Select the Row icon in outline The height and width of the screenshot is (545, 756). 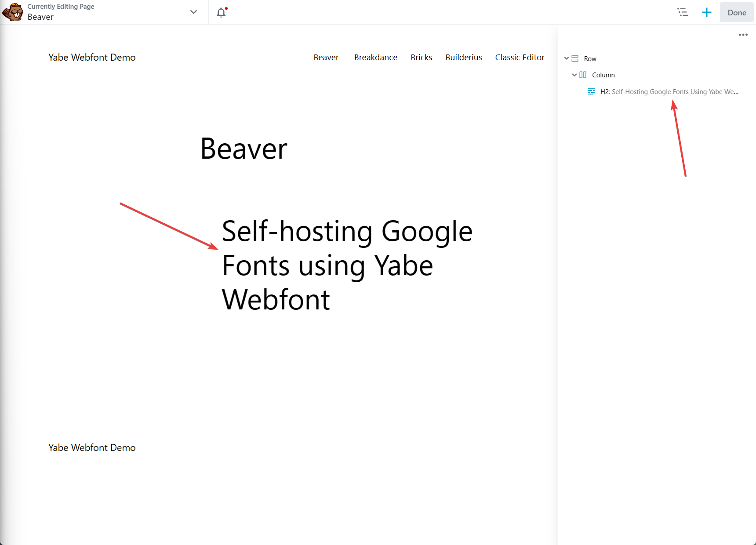tap(575, 58)
